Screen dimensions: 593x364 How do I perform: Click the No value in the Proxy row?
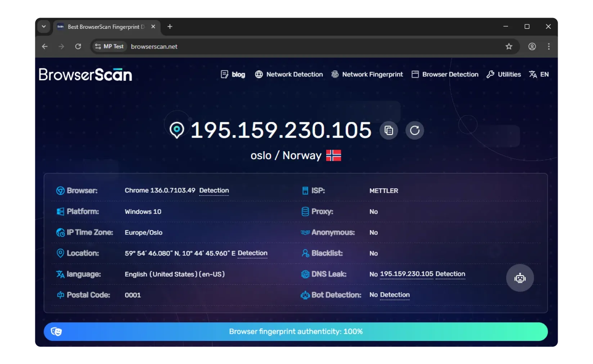click(374, 212)
